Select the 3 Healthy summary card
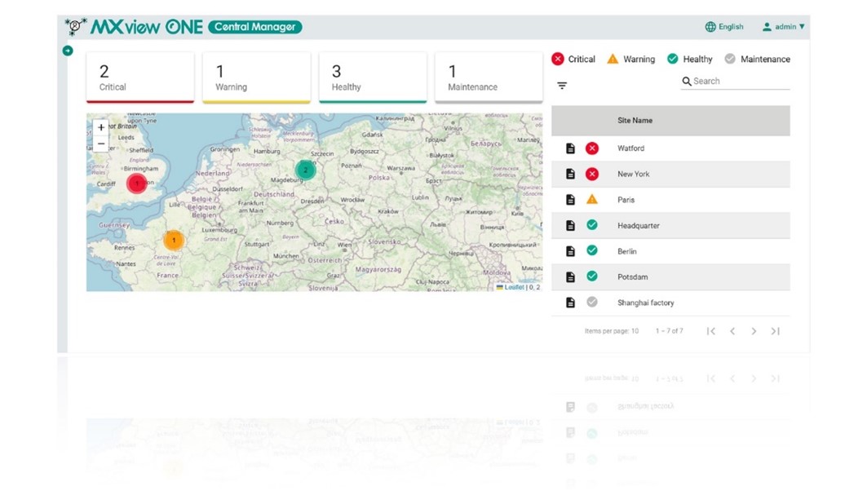867x504 pixels. point(373,77)
